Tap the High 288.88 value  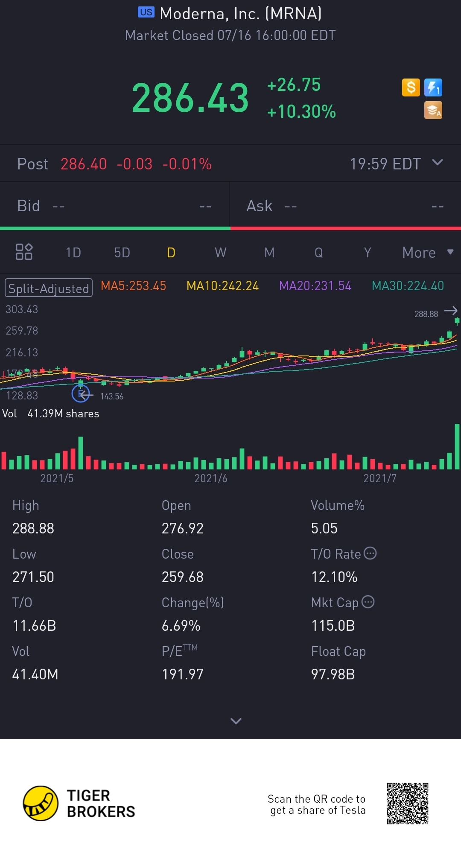pos(33,528)
